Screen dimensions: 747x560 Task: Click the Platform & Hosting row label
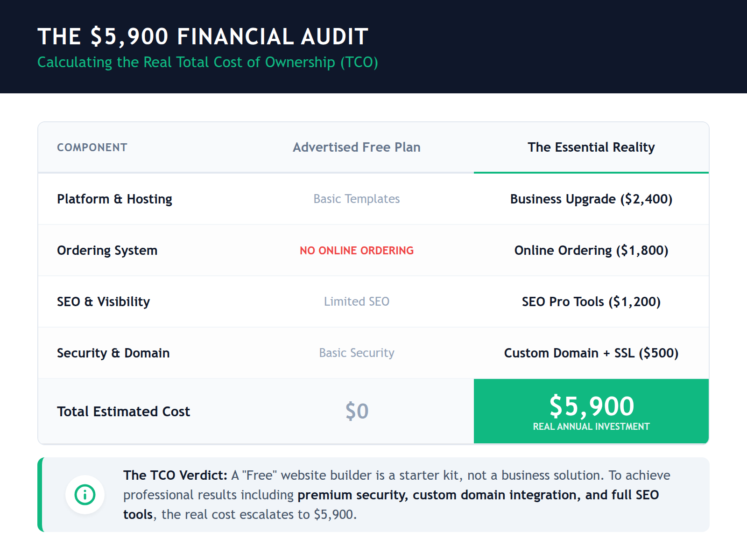point(114,199)
